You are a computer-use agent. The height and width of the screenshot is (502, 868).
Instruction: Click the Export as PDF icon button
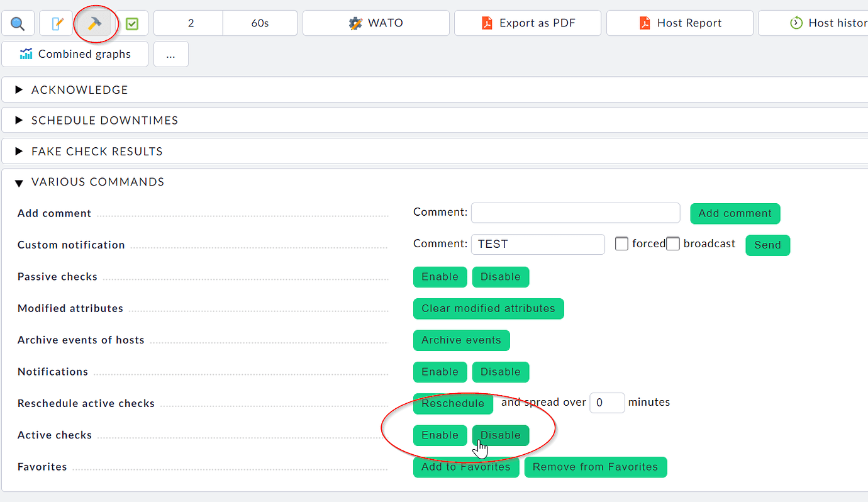click(527, 23)
